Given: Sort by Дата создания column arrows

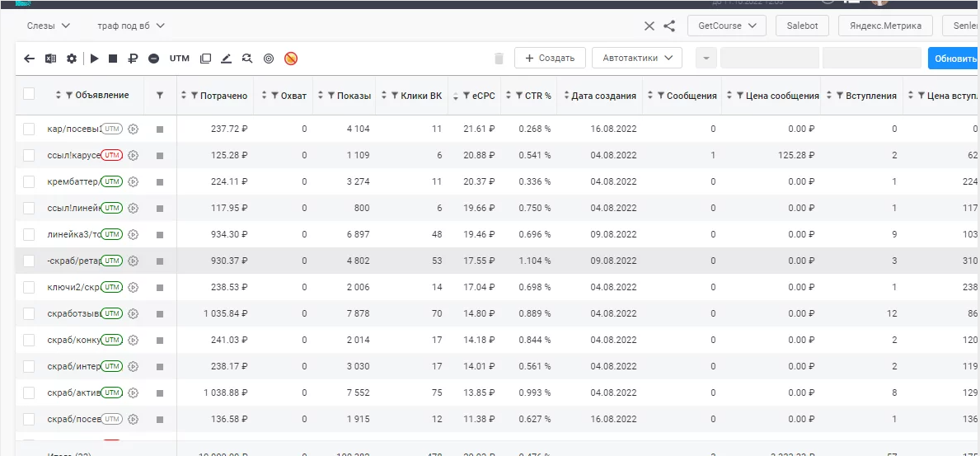Looking at the screenshot, I should click(x=566, y=96).
